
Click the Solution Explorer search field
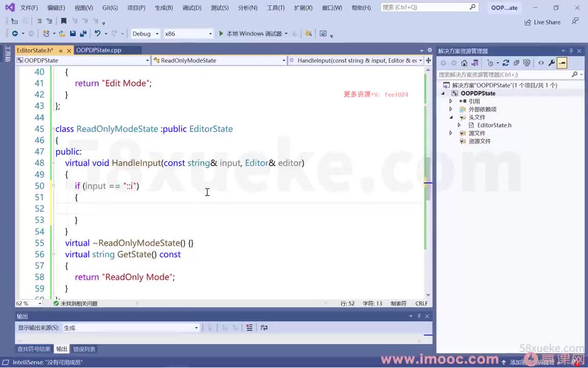click(x=510, y=75)
